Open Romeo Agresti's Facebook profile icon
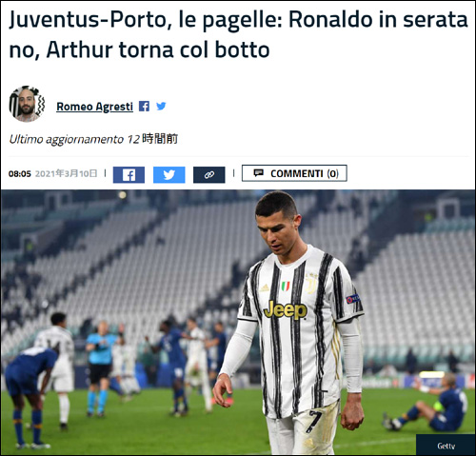Viewport: 476px width, 456px height. pyautogui.click(x=144, y=107)
